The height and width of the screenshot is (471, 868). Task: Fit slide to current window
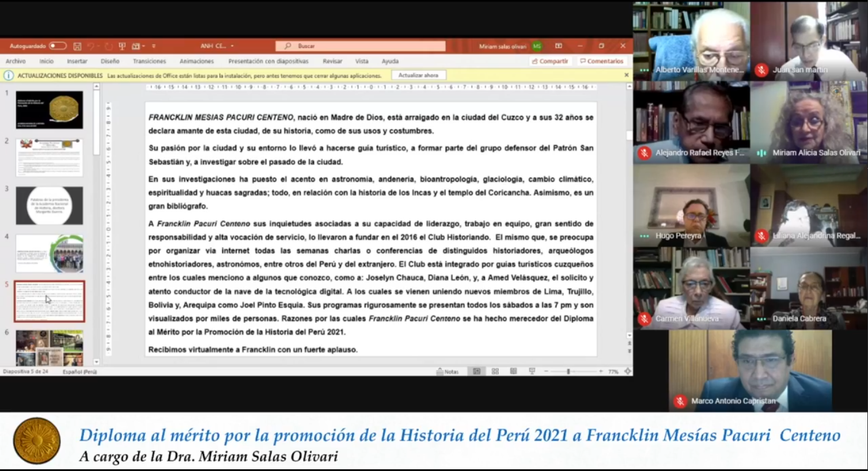[x=627, y=371]
